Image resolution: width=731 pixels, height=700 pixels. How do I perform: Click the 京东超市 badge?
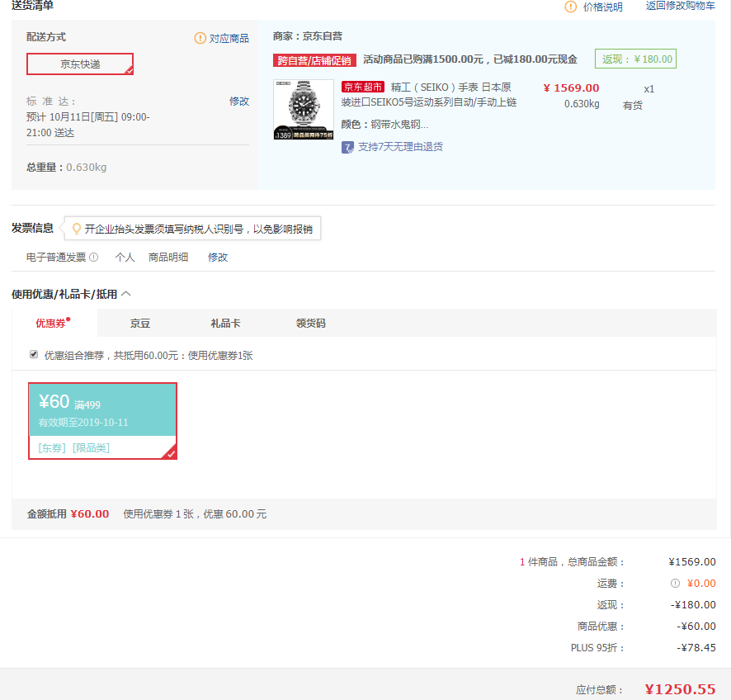(363, 87)
